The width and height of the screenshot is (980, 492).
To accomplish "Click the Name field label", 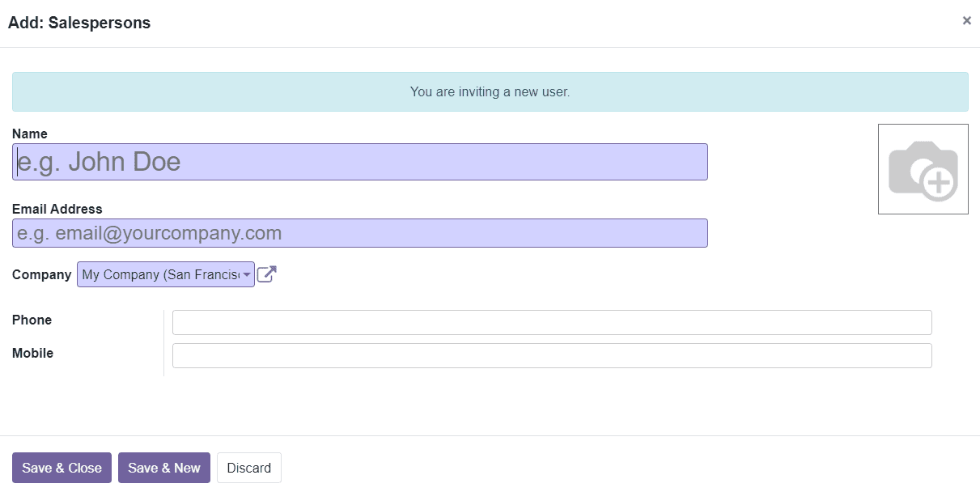I will (x=30, y=134).
